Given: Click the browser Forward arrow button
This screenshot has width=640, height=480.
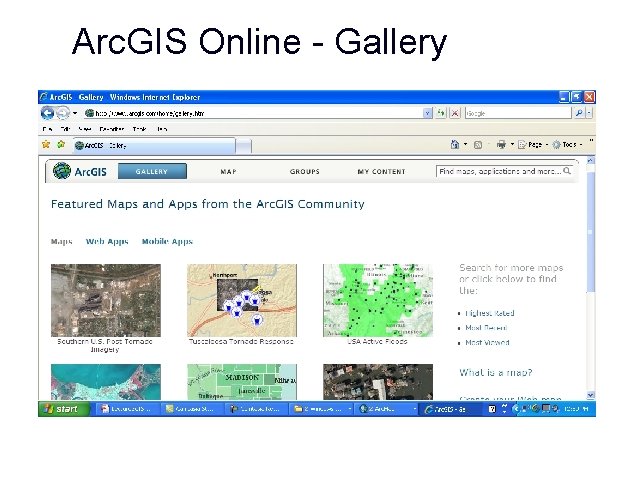Looking at the screenshot, I should [62, 113].
